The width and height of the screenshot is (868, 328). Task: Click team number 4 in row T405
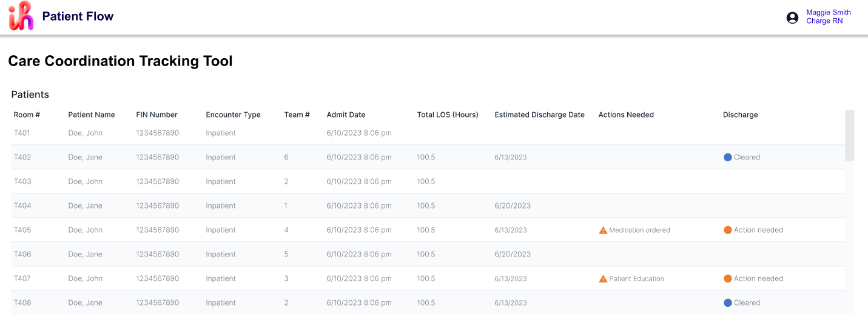point(286,230)
